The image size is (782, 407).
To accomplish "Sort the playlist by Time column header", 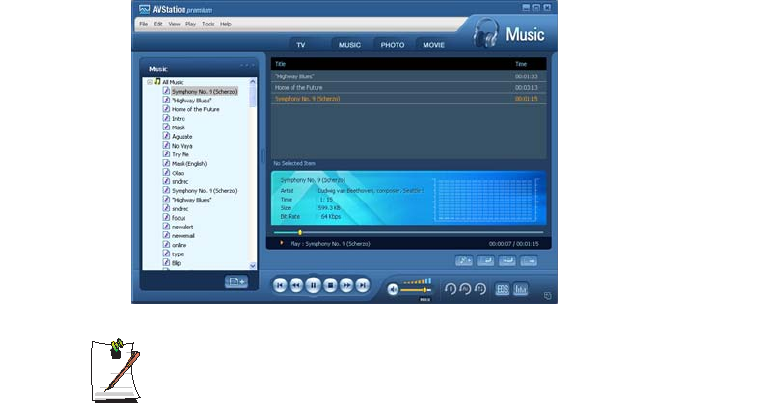I will (521, 64).
